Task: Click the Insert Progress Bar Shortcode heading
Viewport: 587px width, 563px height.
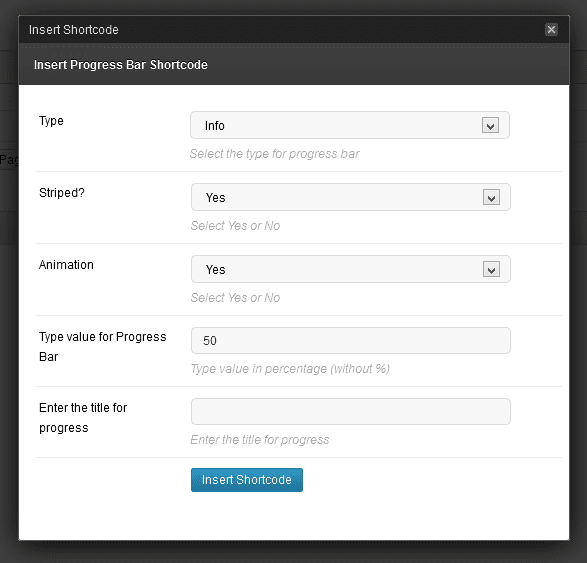Action: [x=121, y=65]
